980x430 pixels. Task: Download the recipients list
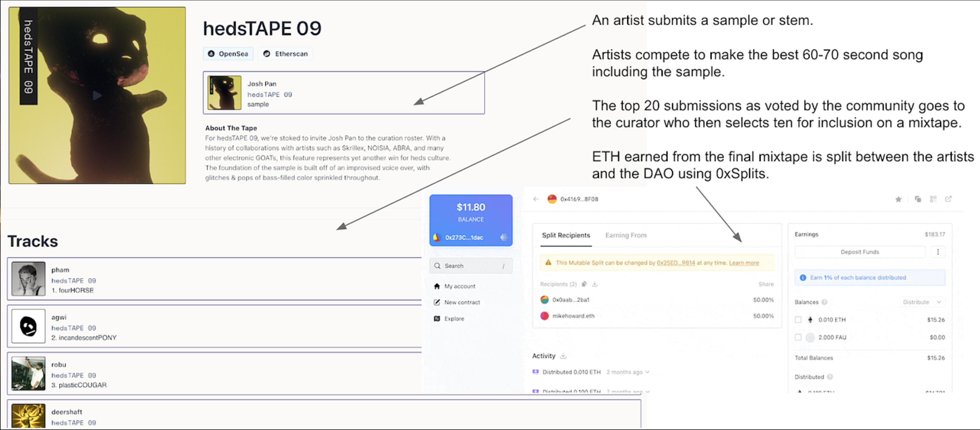tap(595, 284)
